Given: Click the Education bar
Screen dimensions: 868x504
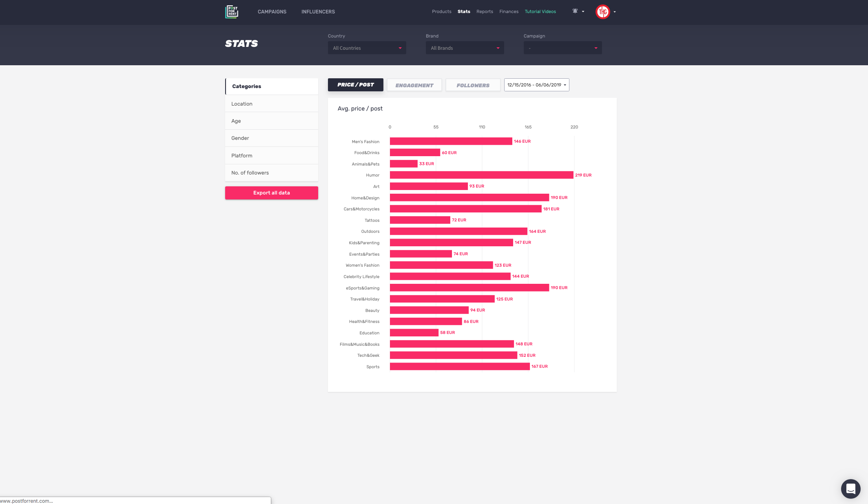Looking at the screenshot, I should tap(414, 333).
